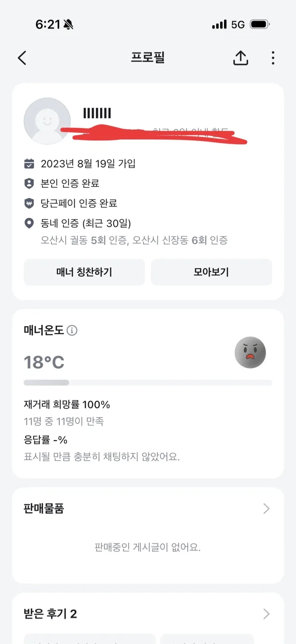Tap the back arrow icon
Screen dimensions: 296x644
[22, 58]
